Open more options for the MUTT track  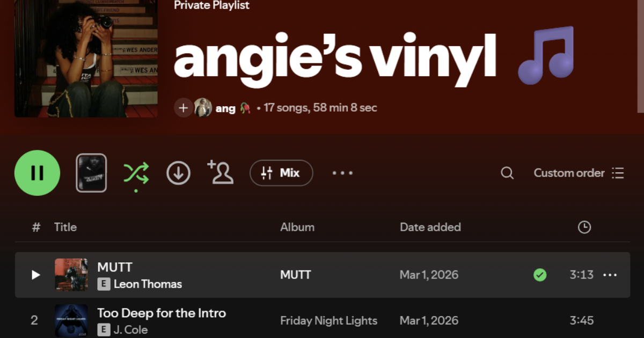click(610, 275)
